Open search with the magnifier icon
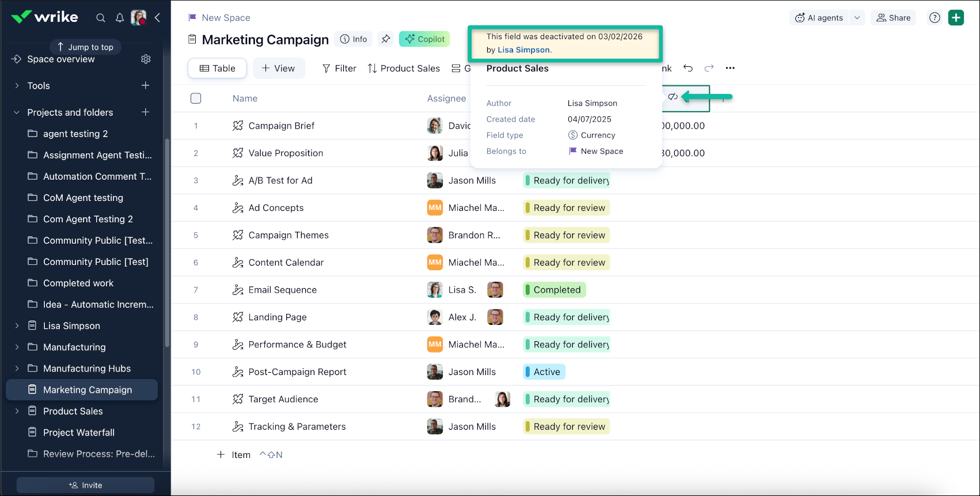 (x=101, y=18)
